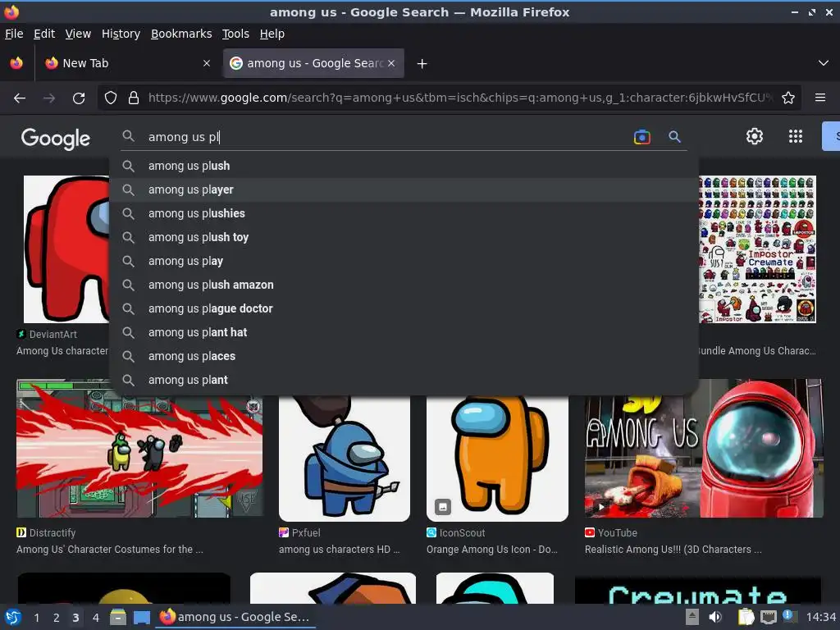Open the Edit menu

(44, 34)
